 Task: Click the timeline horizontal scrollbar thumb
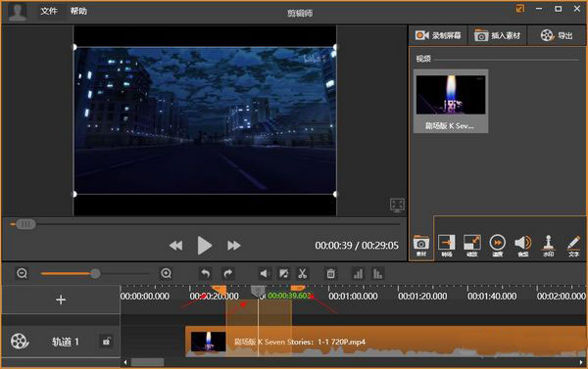[x=147, y=362]
